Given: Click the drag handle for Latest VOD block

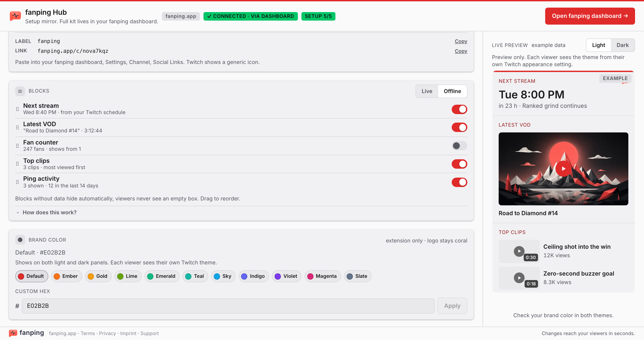Looking at the screenshot, I should [17, 127].
